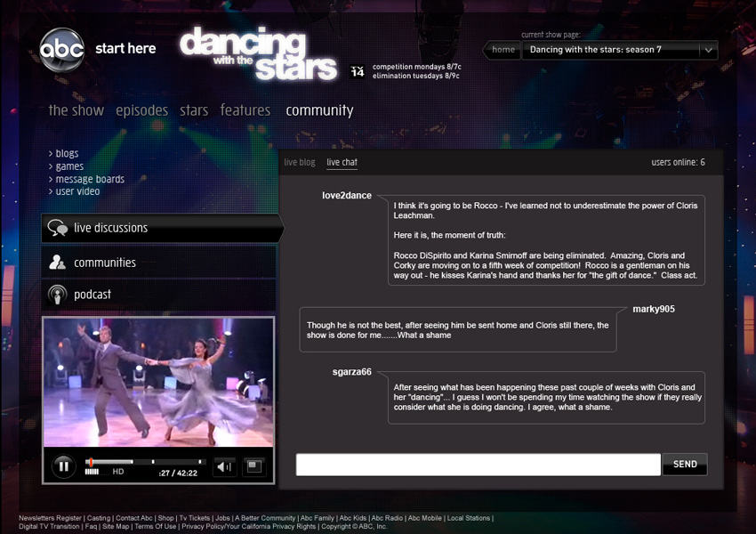
Task: Mute the video player volume
Action: point(224,466)
